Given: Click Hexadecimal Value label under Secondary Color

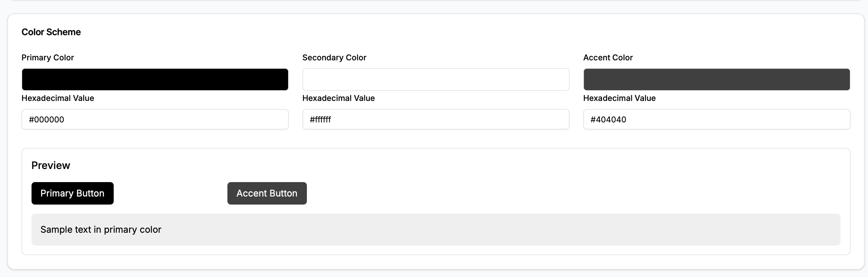Looking at the screenshot, I should pos(338,98).
